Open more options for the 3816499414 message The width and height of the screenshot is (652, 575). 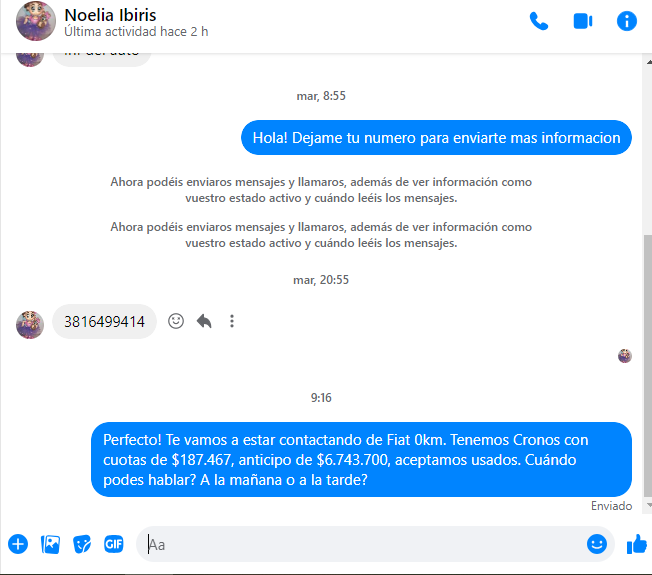click(232, 321)
